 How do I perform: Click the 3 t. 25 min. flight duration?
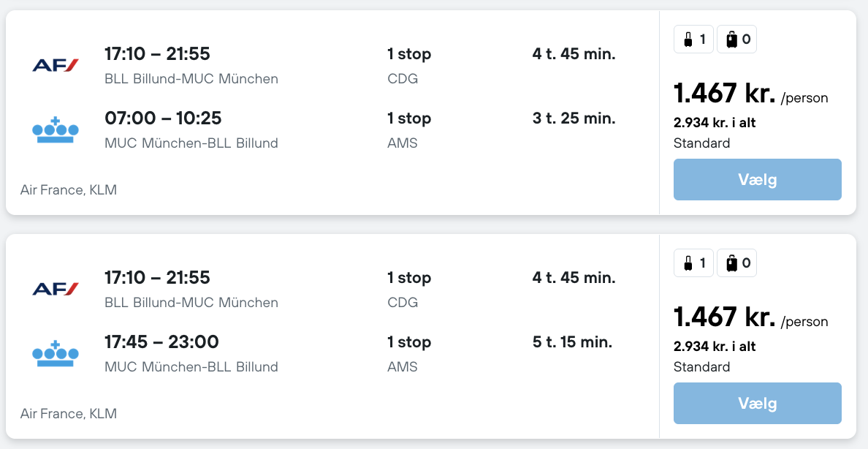pos(574,118)
